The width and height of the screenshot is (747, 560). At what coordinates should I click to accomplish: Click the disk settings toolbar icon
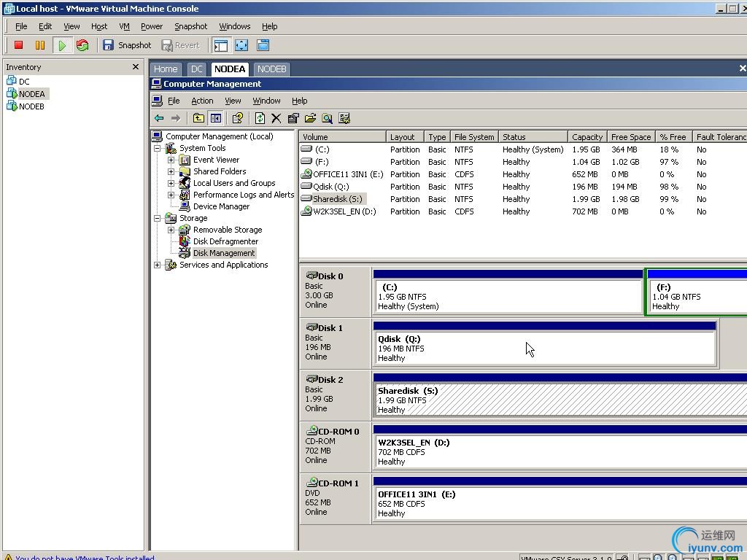(x=344, y=118)
